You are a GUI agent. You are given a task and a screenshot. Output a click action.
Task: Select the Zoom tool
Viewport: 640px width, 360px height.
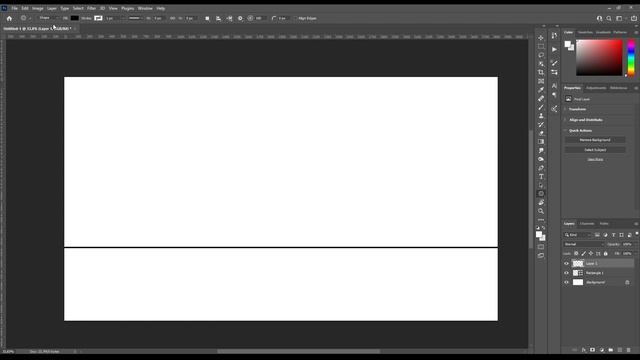coord(541,211)
